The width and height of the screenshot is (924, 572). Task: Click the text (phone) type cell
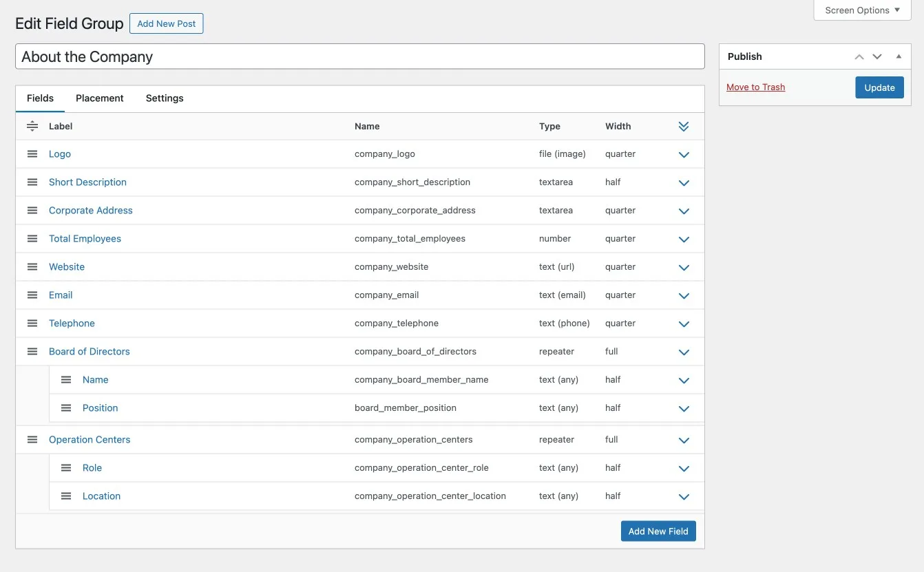click(x=565, y=324)
